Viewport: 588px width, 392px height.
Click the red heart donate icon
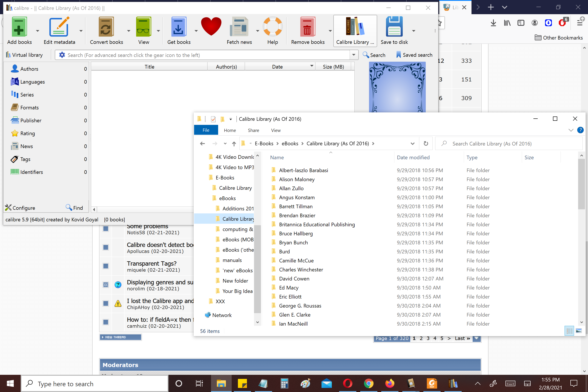tap(211, 26)
